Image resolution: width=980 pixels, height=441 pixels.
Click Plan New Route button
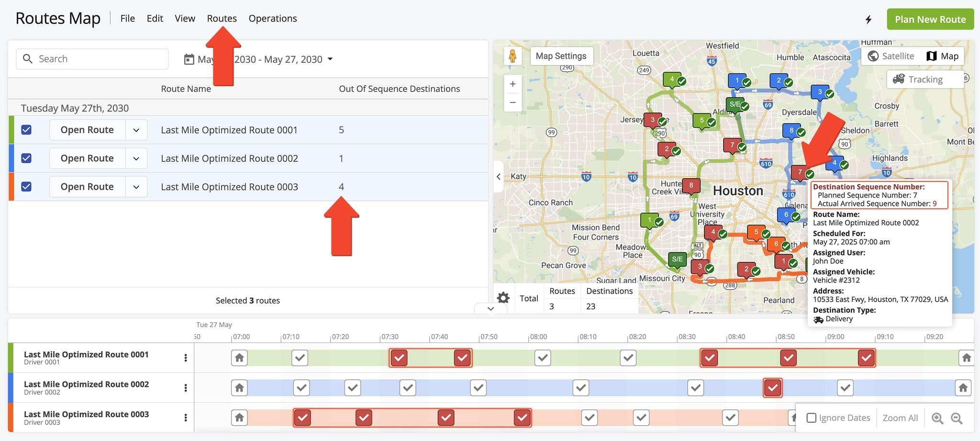click(930, 19)
